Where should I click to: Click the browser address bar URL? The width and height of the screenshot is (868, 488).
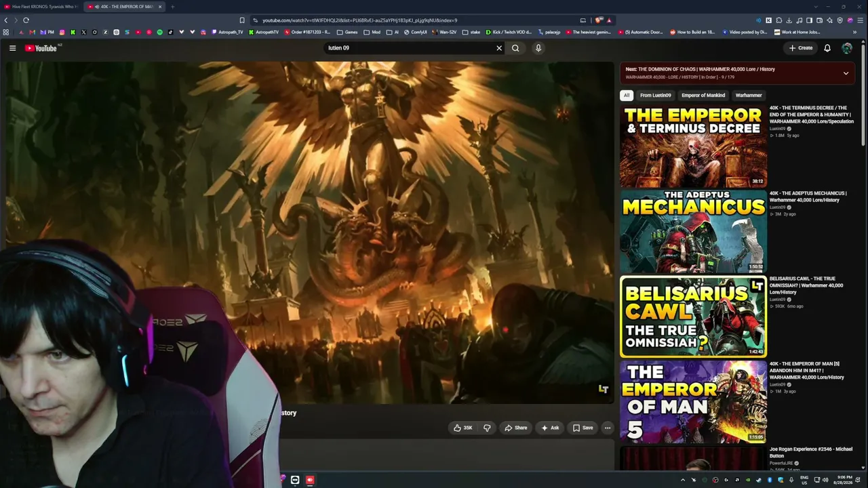point(360,20)
